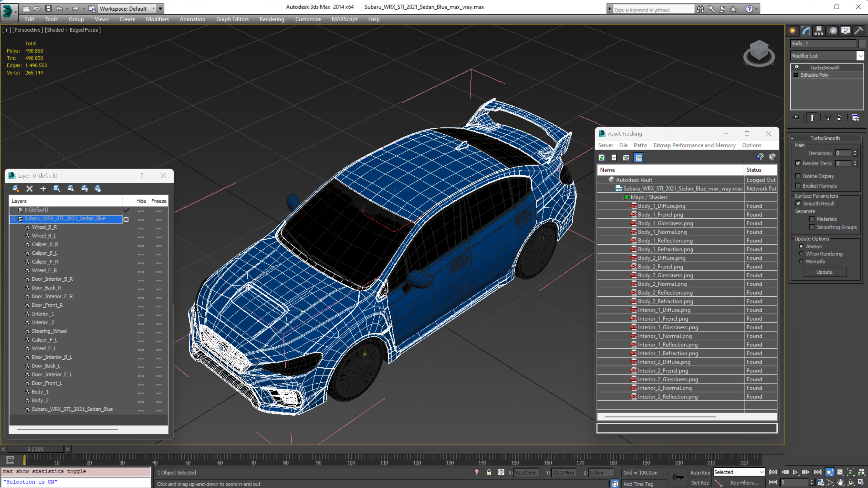Click the Set Keys key icon
Image resolution: width=868 pixels, height=488 pixels.
click(678, 477)
